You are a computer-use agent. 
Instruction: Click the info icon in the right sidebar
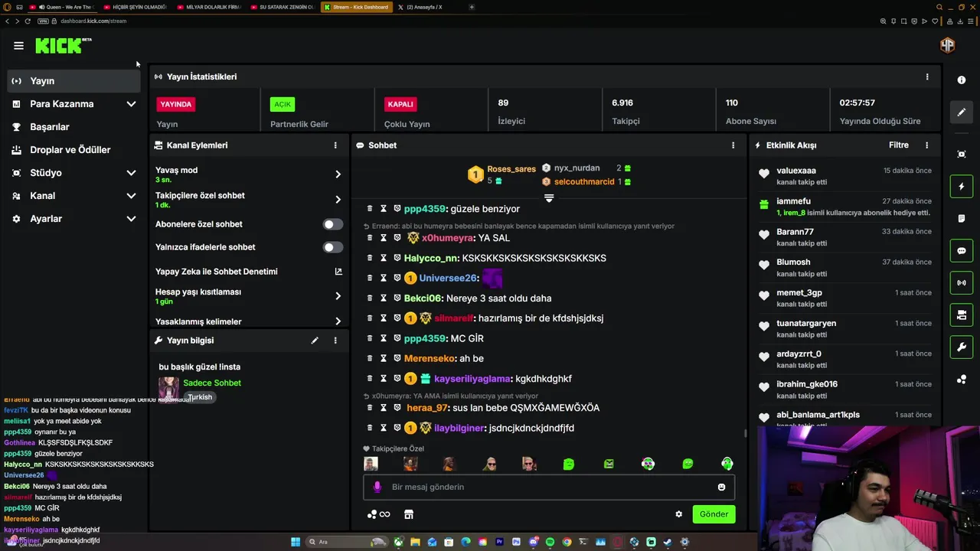point(962,80)
